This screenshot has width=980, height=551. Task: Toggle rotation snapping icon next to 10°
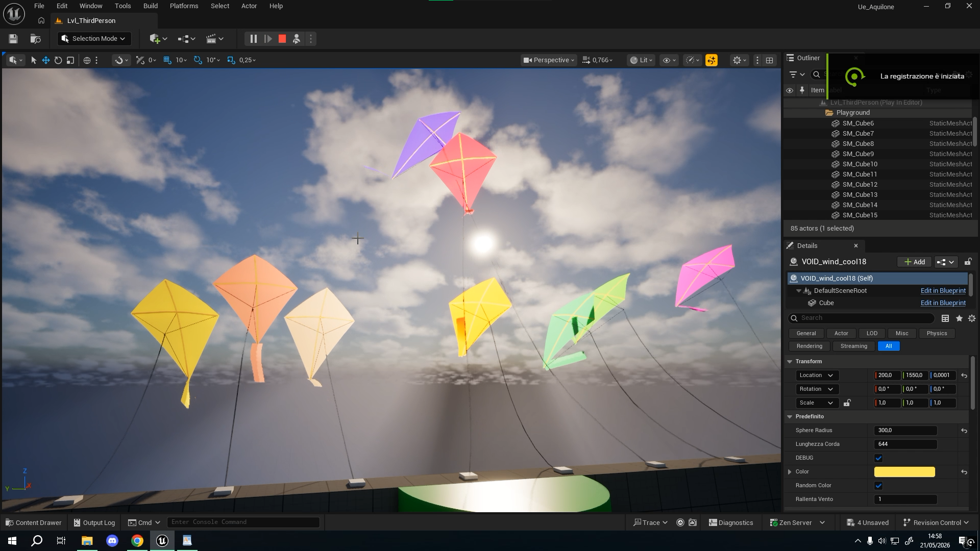(x=198, y=60)
